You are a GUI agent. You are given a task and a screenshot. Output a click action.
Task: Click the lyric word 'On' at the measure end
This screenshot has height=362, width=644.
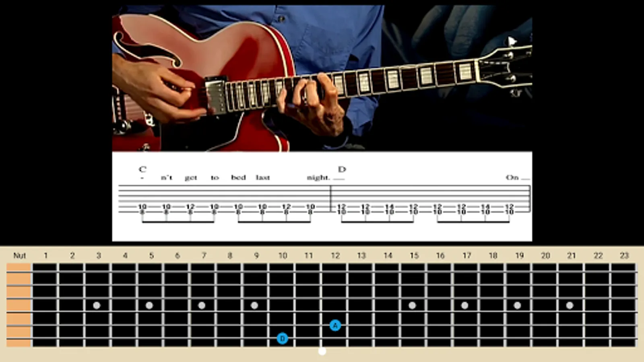pos(512,177)
